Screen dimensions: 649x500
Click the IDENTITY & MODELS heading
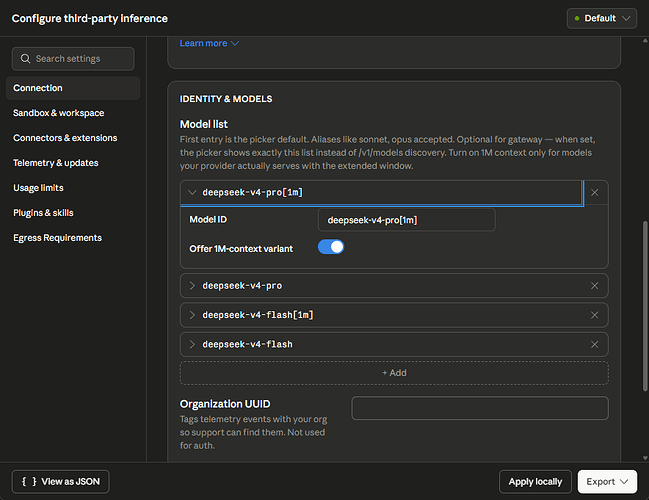pos(226,99)
